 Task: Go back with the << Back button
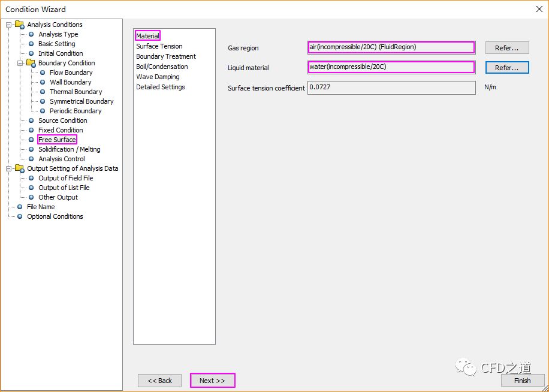(x=159, y=381)
